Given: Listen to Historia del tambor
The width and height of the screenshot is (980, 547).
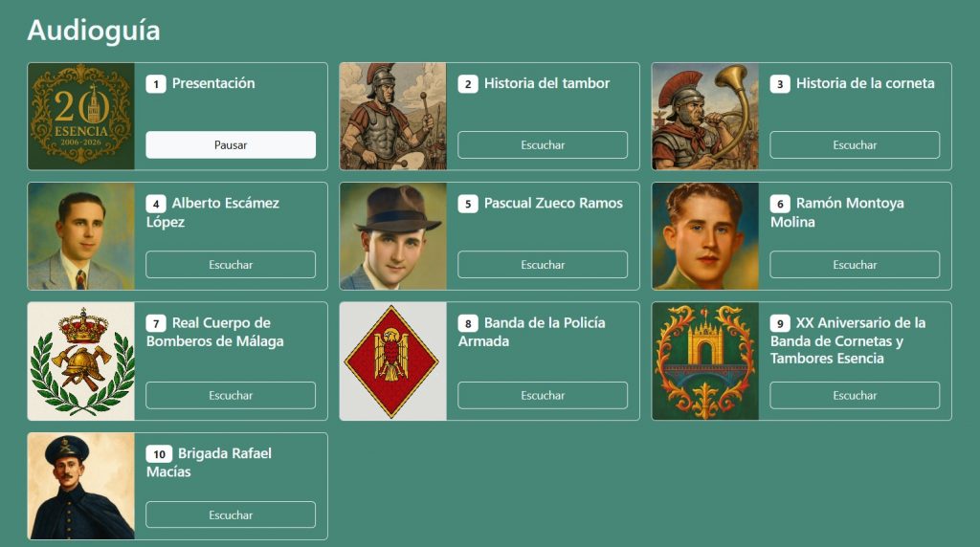Looking at the screenshot, I should [x=543, y=144].
